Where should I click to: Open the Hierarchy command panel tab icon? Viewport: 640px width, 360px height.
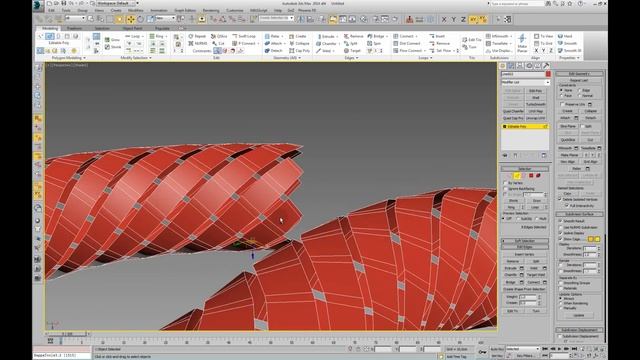coord(520,66)
